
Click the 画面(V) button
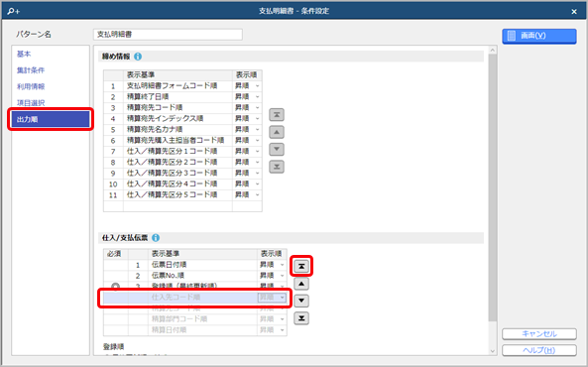coord(539,36)
